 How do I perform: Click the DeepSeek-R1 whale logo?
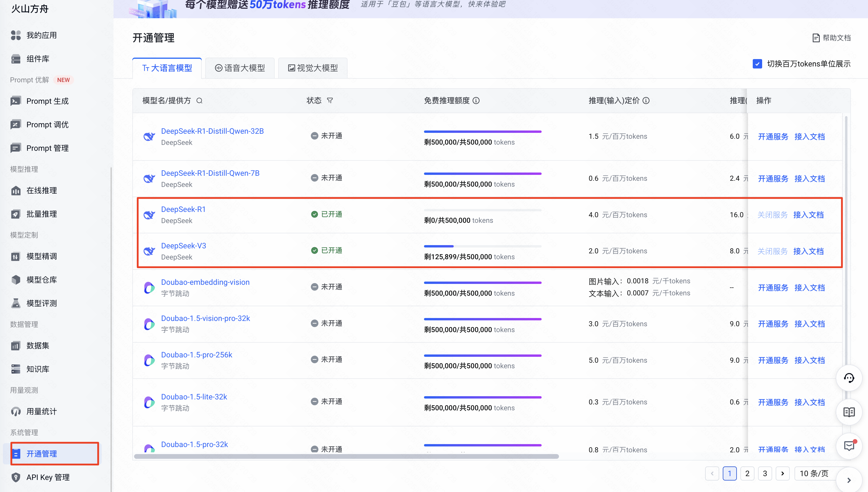click(x=149, y=215)
